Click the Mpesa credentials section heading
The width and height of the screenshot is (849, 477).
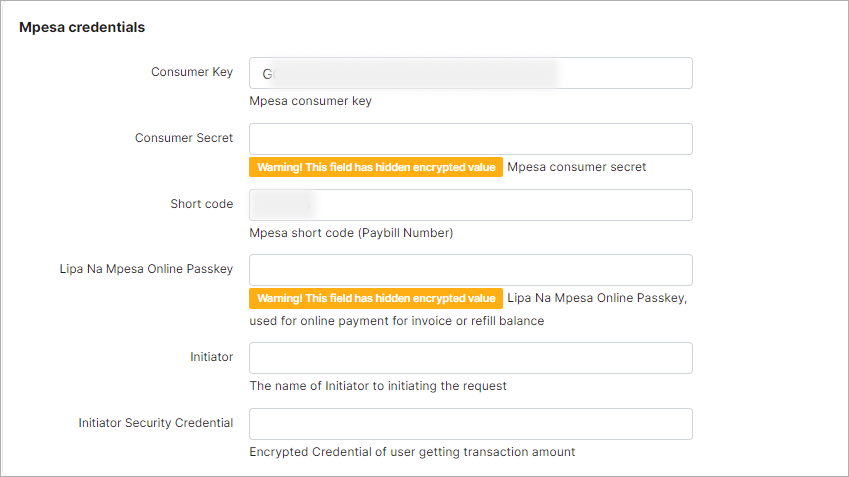pyautogui.click(x=82, y=27)
